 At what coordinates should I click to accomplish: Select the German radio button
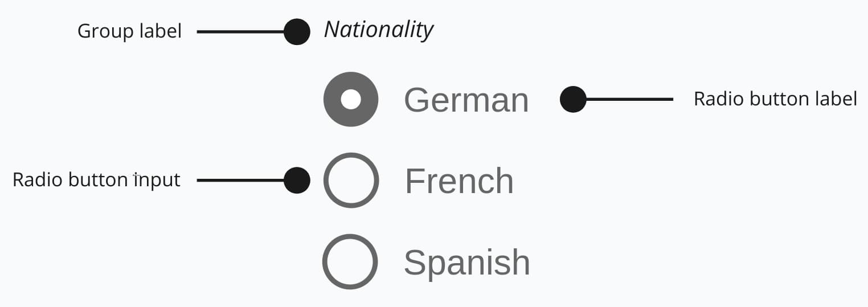[x=351, y=99]
